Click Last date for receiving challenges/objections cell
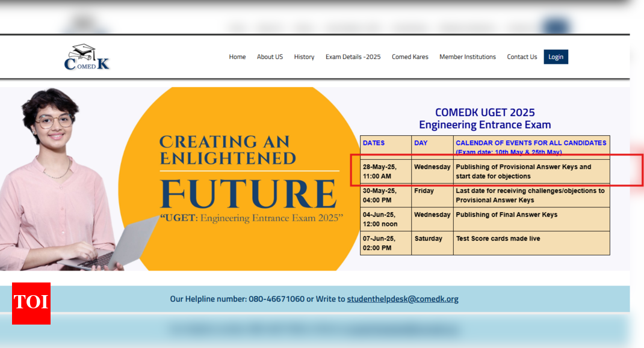This screenshot has height=348, width=644. [531, 195]
